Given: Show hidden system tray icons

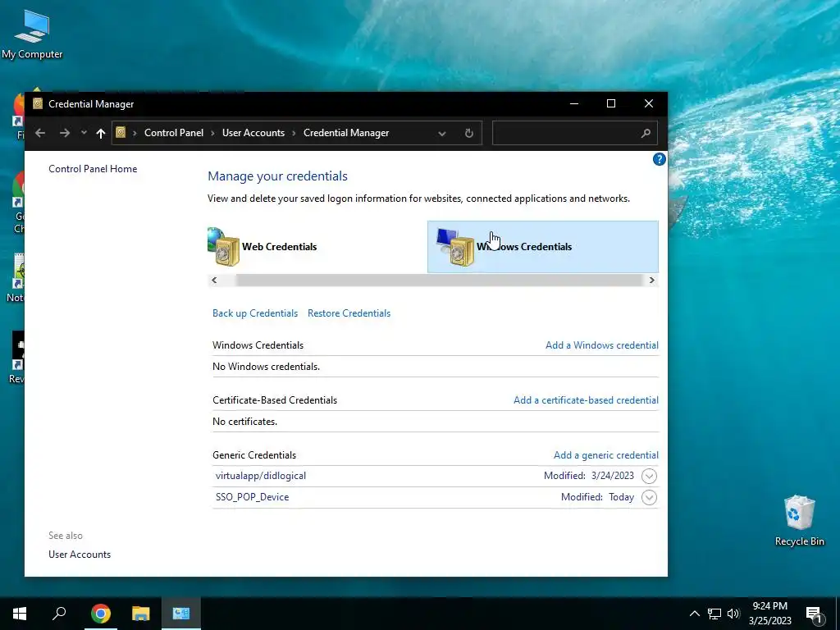Looking at the screenshot, I should [x=694, y=614].
